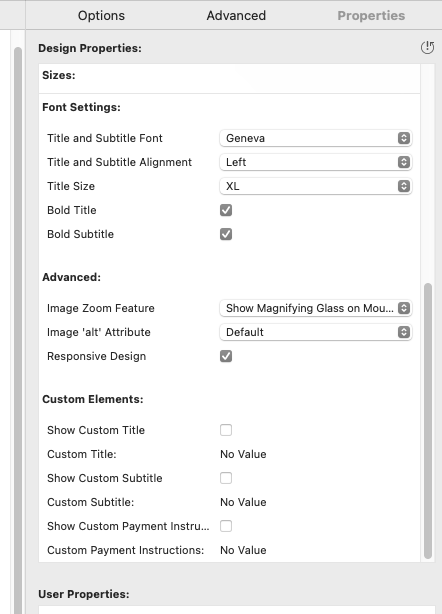Viewport: 442px width, 614px height.
Task: Switch to the Options tab
Action: coord(101,15)
